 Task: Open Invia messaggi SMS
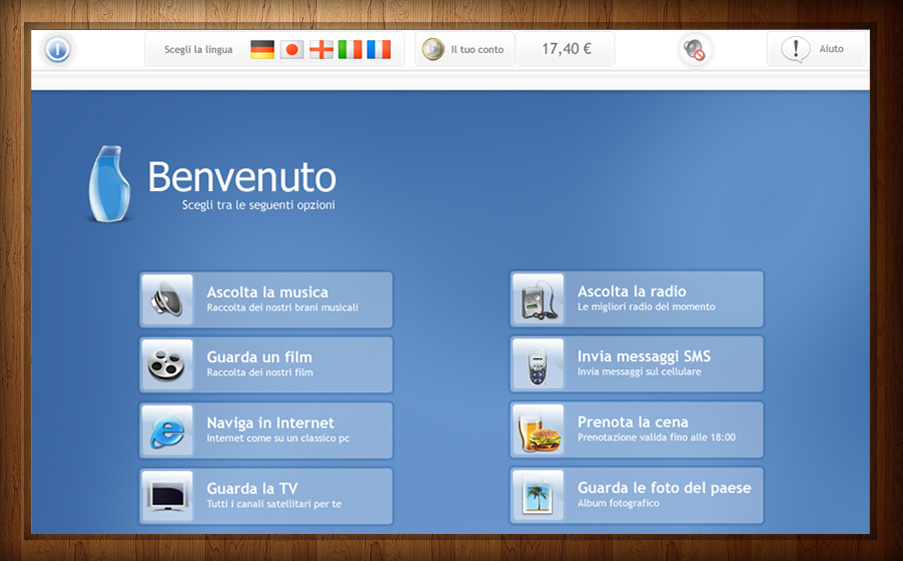point(637,365)
